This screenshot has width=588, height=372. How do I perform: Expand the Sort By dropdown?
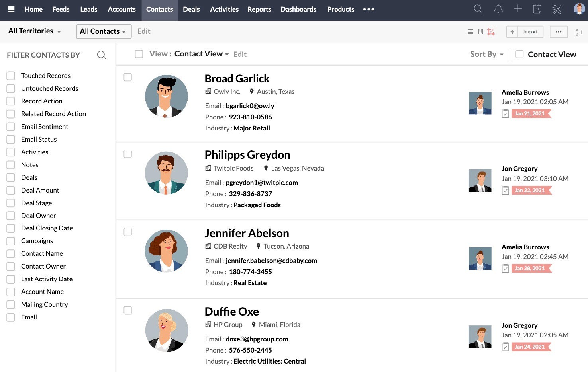487,54
